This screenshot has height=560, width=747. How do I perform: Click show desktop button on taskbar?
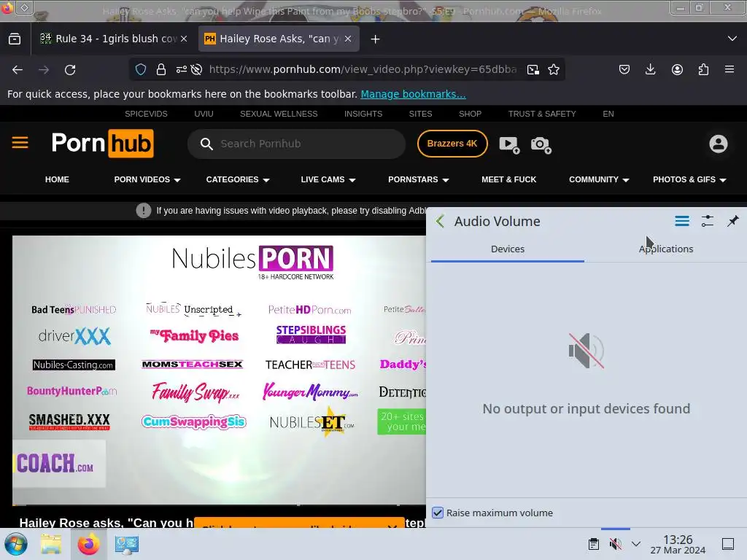click(x=727, y=544)
